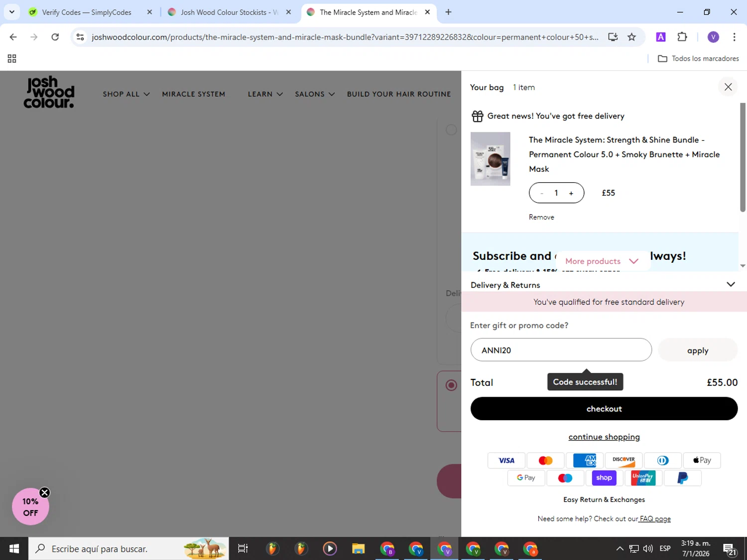The width and height of the screenshot is (747, 560).
Task: Open the apps grid shortcut in bookmarks bar
Action: (x=12, y=59)
